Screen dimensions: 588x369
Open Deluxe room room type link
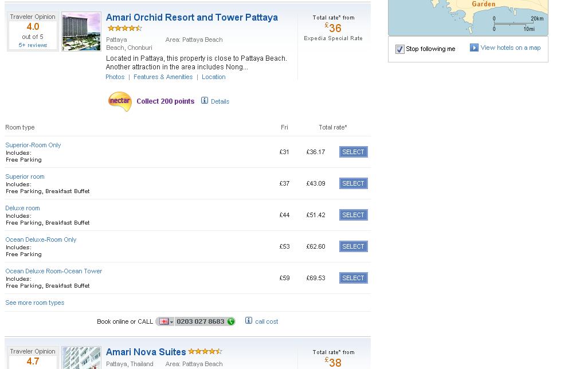22,208
